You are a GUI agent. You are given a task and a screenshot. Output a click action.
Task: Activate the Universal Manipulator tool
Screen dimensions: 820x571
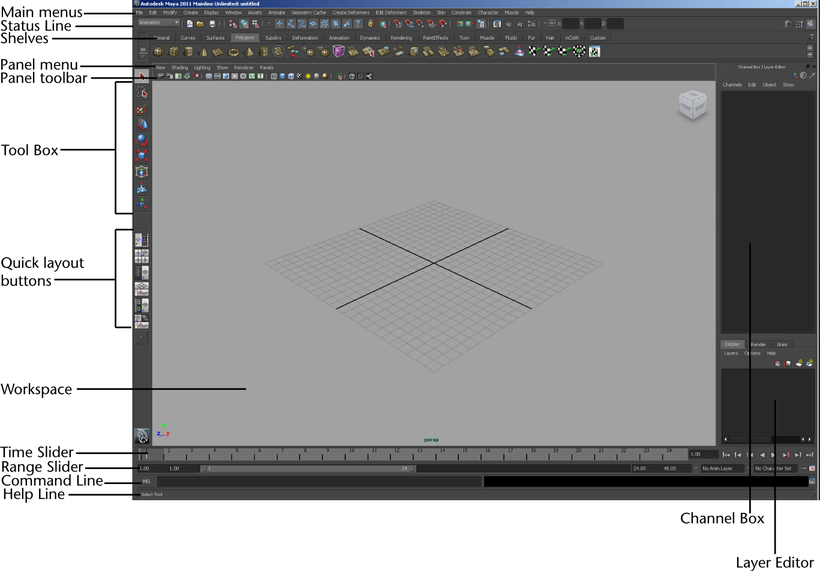point(142,172)
